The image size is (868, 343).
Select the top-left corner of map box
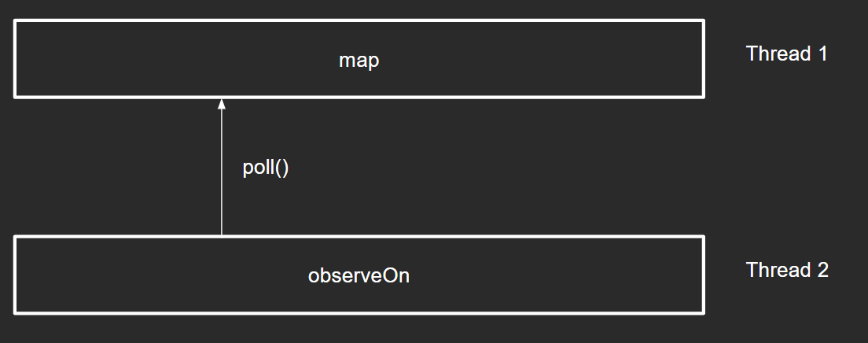15,21
